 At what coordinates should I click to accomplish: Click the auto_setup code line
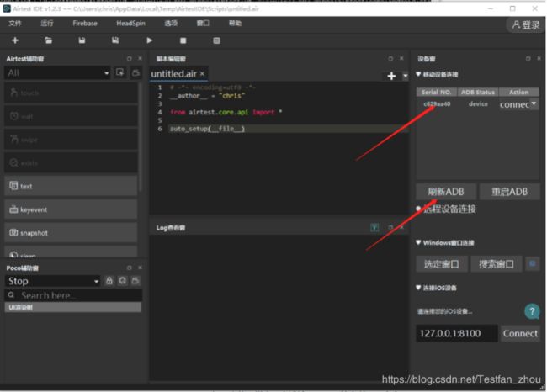pos(207,129)
